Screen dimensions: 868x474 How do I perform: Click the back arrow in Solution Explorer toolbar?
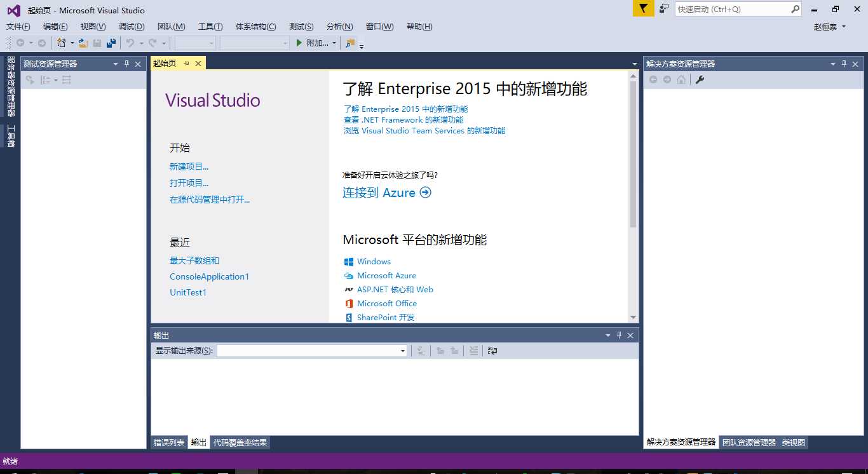click(653, 79)
